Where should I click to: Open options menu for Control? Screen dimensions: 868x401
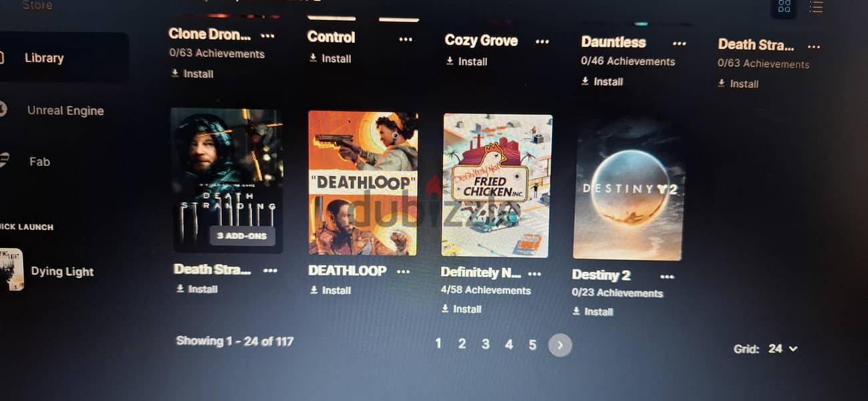click(406, 39)
